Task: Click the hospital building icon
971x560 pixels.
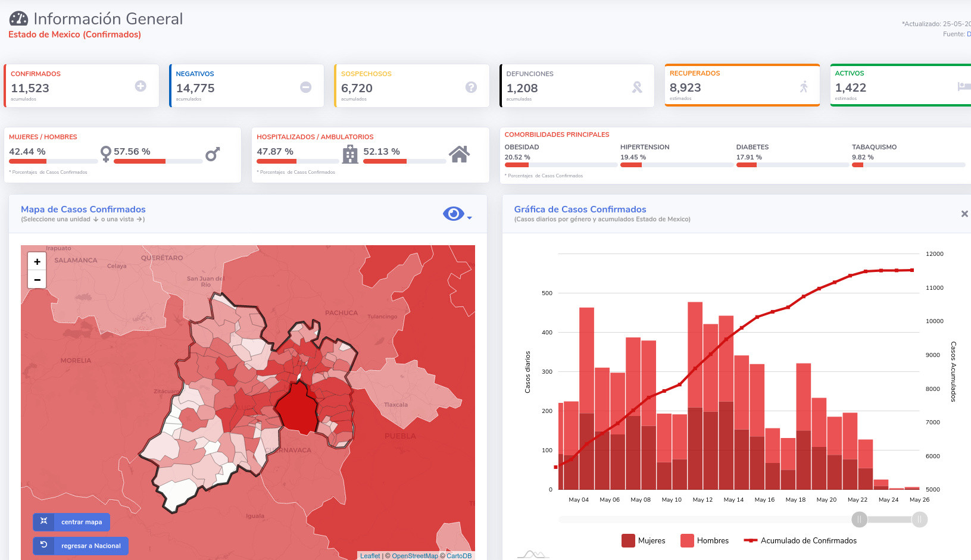Action: (350, 154)
